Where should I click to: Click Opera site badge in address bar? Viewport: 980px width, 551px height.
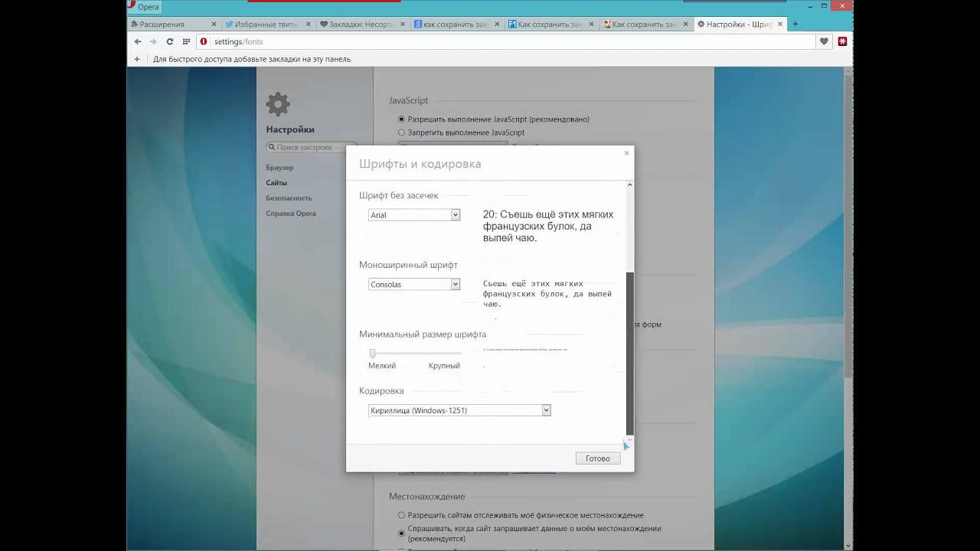[x=204, y=41]
